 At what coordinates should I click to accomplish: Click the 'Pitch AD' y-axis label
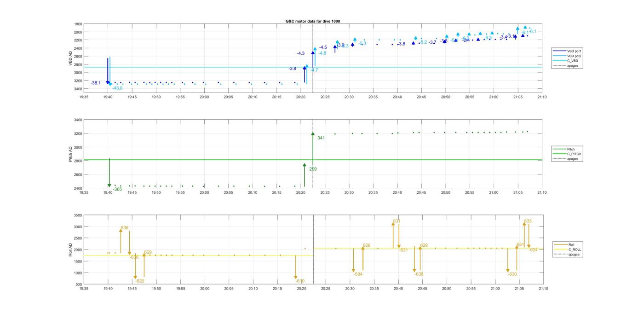[x=70, y=154]
